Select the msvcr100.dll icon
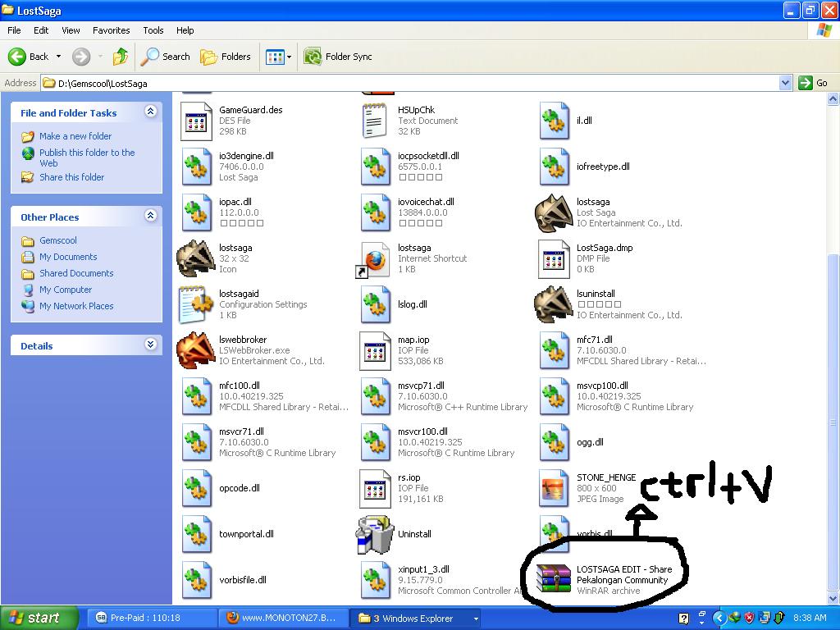Viewport: 840px width, 630px height. pyautogui.click(x=376, y=442)
